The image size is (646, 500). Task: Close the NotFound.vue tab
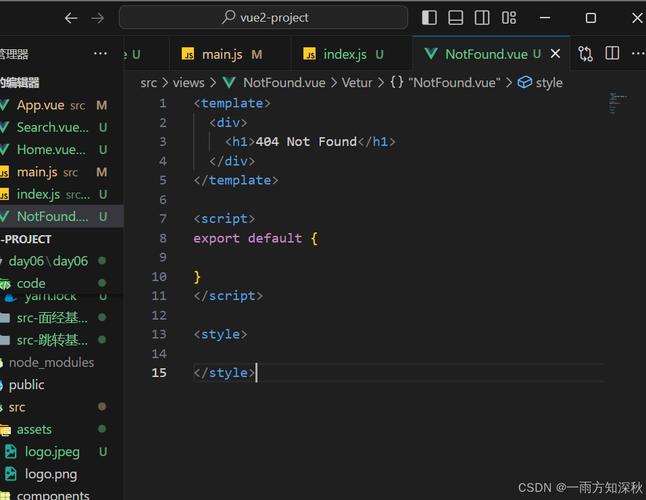point(554,54)
